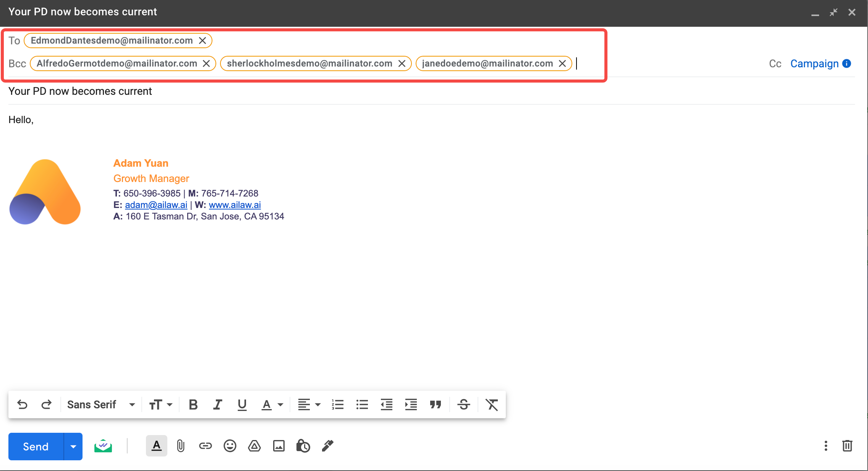Discard the draft with trash icon
Viewport: 868px width, 471px height.
coord(847,446)
